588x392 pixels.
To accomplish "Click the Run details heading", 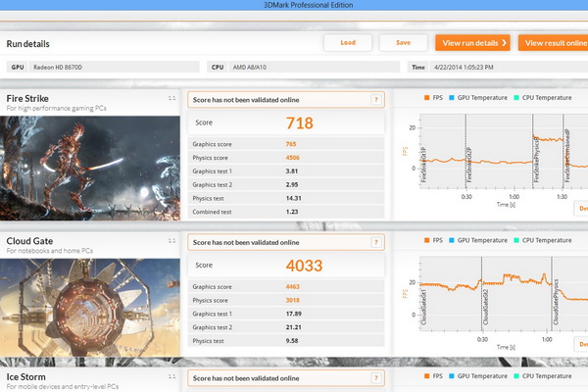I will tap(28, 44).
